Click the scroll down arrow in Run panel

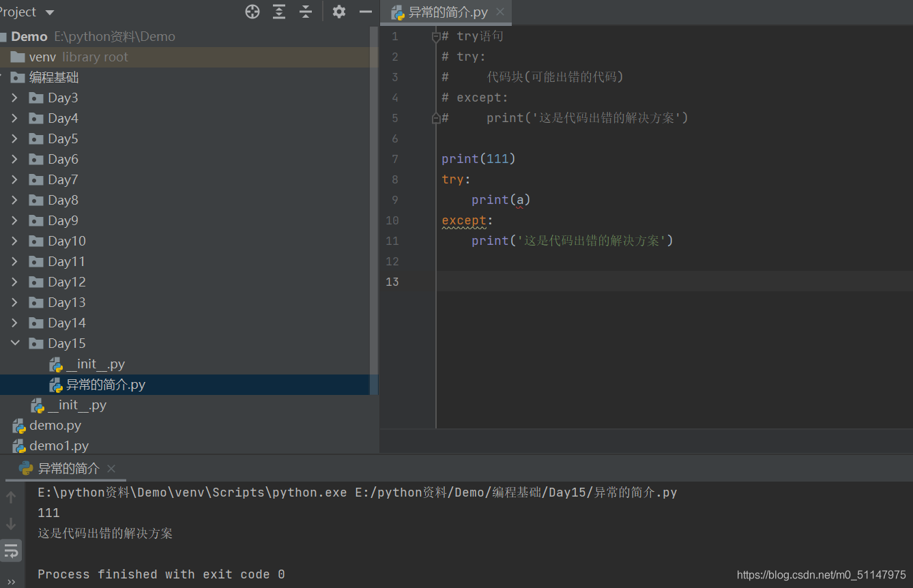[11, 524]
